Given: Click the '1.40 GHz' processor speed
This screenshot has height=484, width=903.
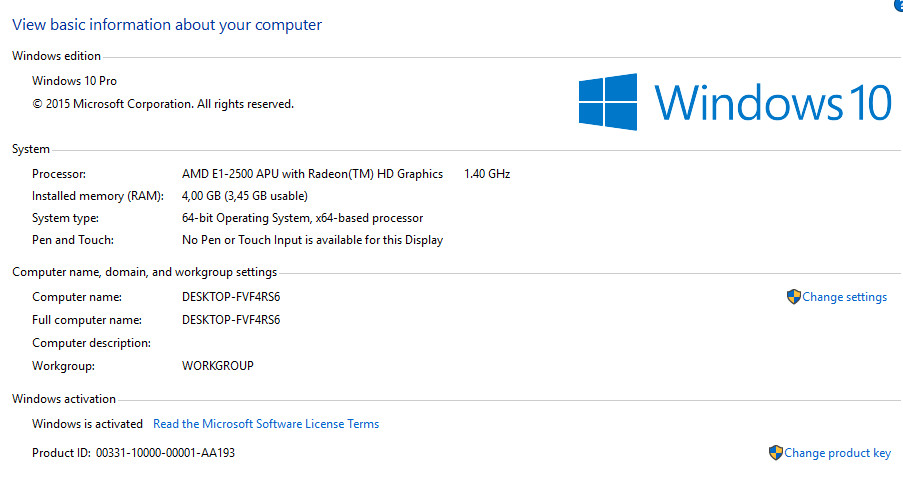Looking at the screenshot, I should (487, 174).
